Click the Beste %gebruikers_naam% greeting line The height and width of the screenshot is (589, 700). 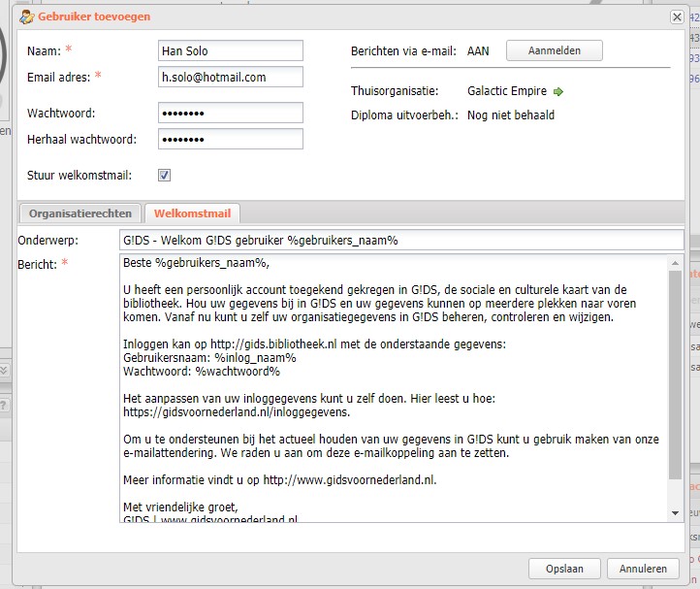tap(197, 263)
